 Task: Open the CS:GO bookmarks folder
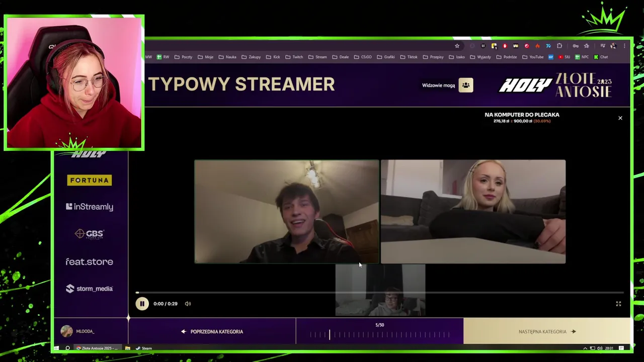point(363,57)
